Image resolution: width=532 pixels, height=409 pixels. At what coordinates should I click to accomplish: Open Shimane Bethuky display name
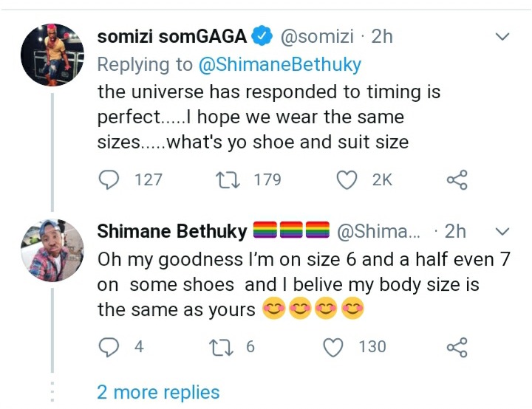pos(172,231)
